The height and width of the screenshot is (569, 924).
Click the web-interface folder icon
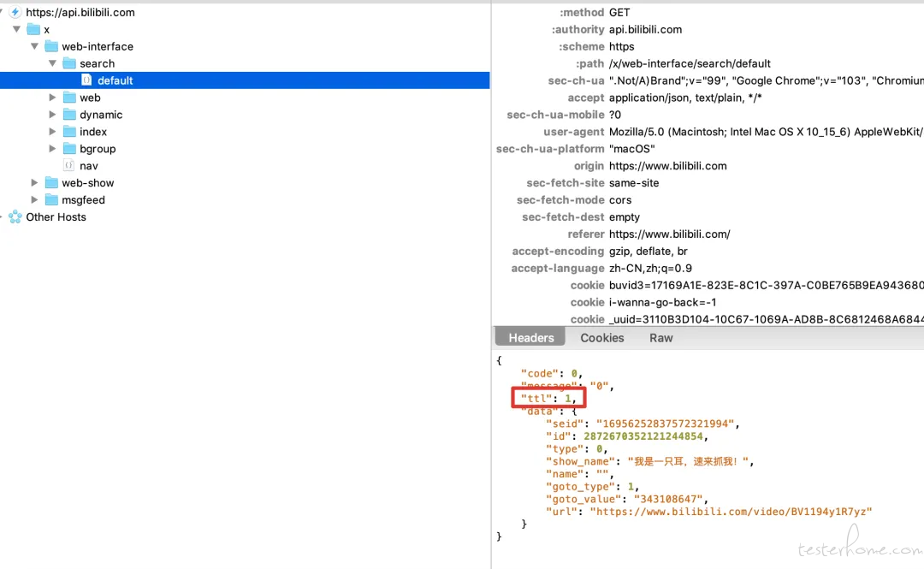tap(52, 46)
